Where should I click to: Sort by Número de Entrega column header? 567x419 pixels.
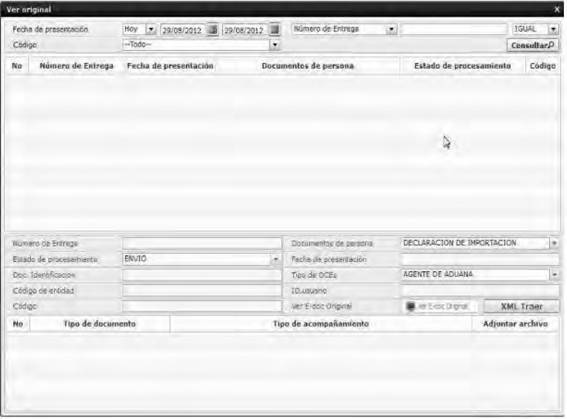tap(76, 66)
